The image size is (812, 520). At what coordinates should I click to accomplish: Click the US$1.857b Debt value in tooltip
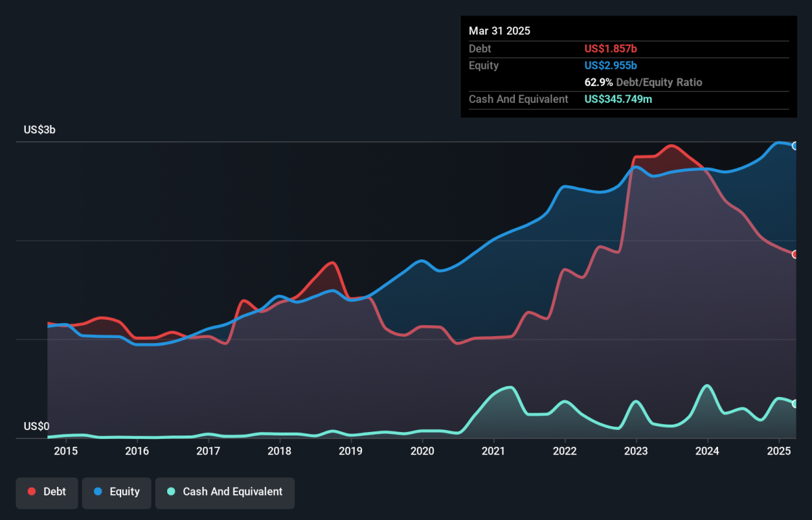coord(611,49)
